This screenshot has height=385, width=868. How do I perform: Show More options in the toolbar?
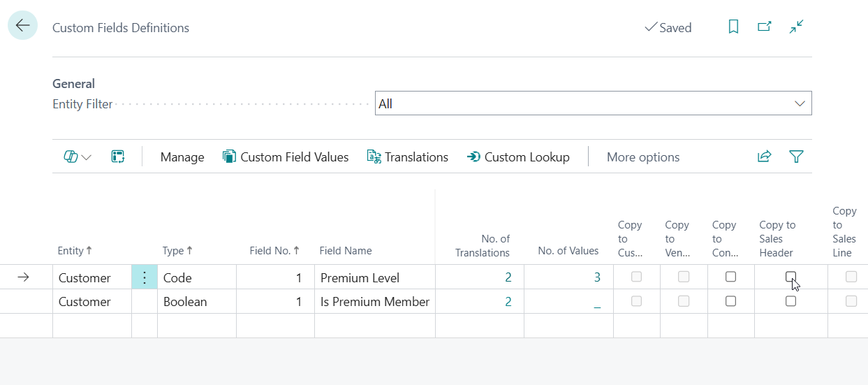point(642,157)
